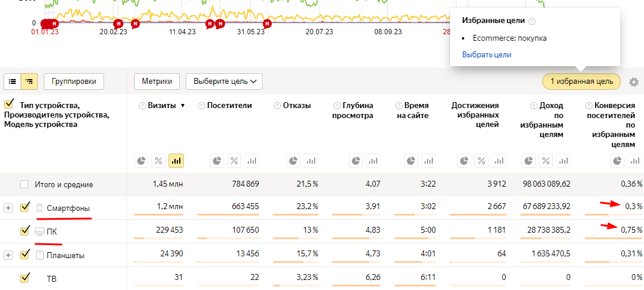This screenshot has width=644, height=290.
Task: Click the 1 избранная цель badge
Action: coord(581,82)
